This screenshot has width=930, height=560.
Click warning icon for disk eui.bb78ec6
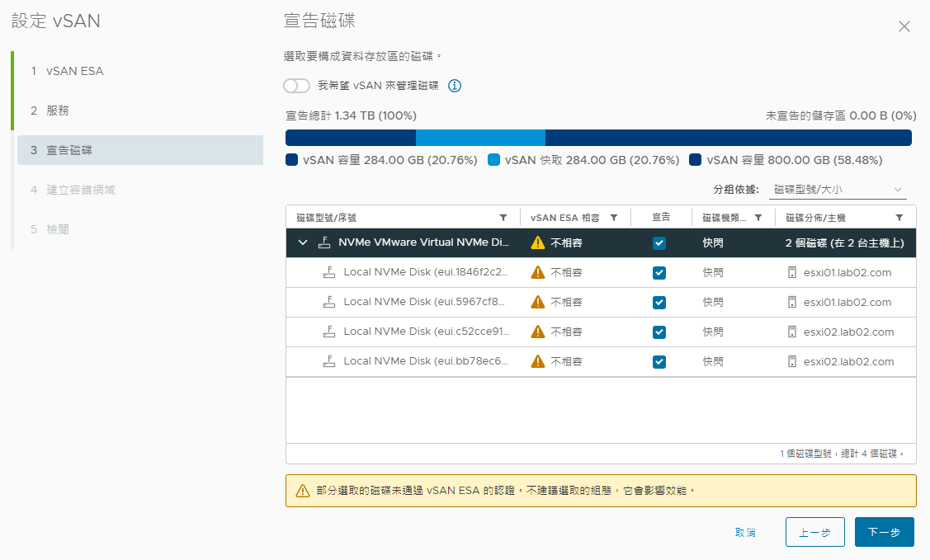[538, 361]
